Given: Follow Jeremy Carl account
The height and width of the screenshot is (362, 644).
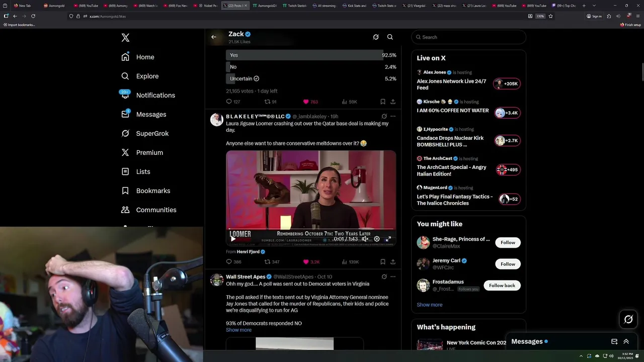Looking at the screenshot, I should [x=508, y=264].
